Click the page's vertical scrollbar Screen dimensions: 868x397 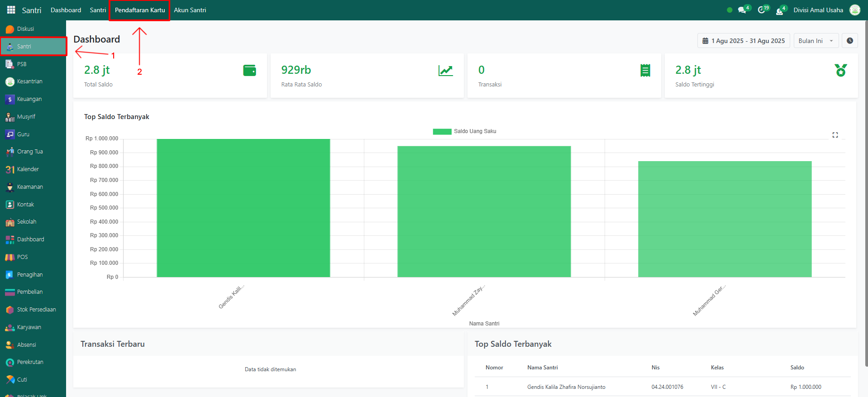[866, 181]
